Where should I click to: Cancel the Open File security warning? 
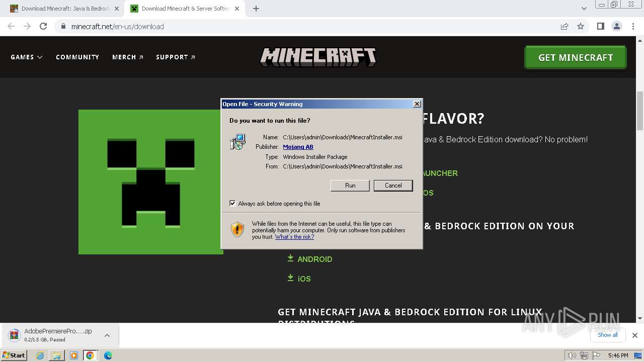click(393, 186)
